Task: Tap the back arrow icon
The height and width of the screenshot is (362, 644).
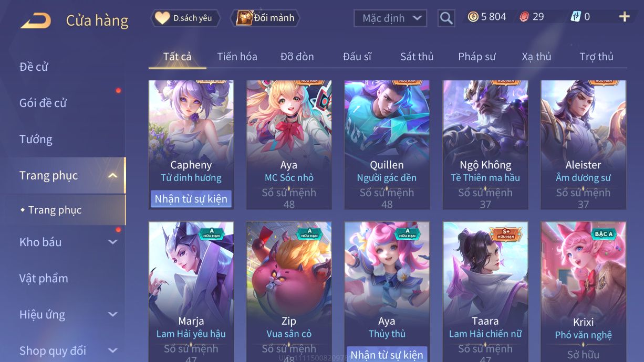Action: 36,21
